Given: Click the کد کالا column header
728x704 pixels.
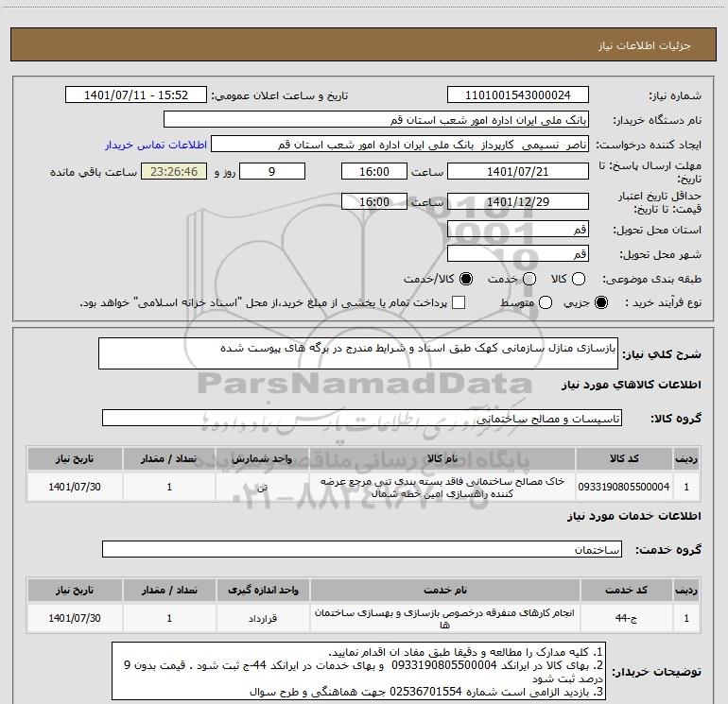Looking at the screenshot, I should coord(624,459).
